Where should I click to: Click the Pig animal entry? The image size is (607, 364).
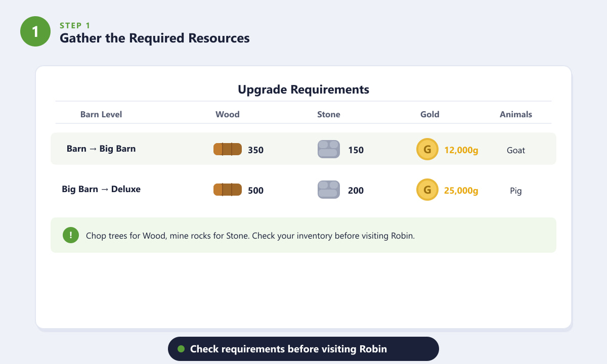(x=516, y=191)
